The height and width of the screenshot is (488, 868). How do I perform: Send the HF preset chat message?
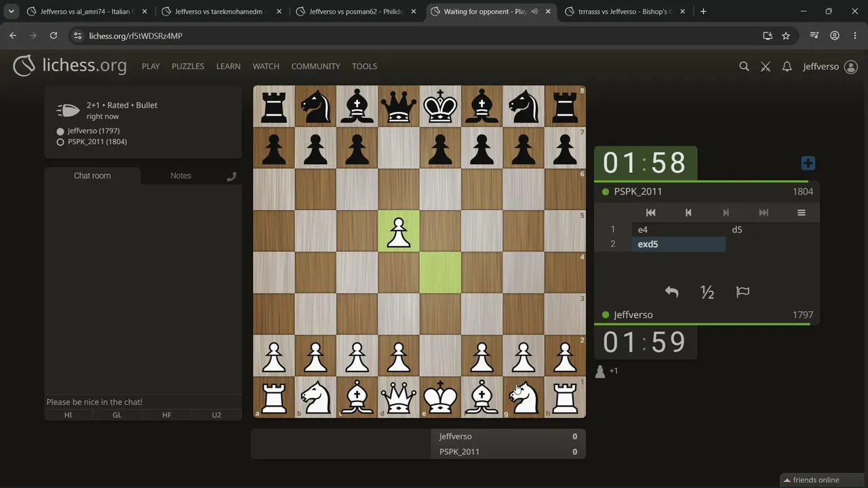point(167,415)
